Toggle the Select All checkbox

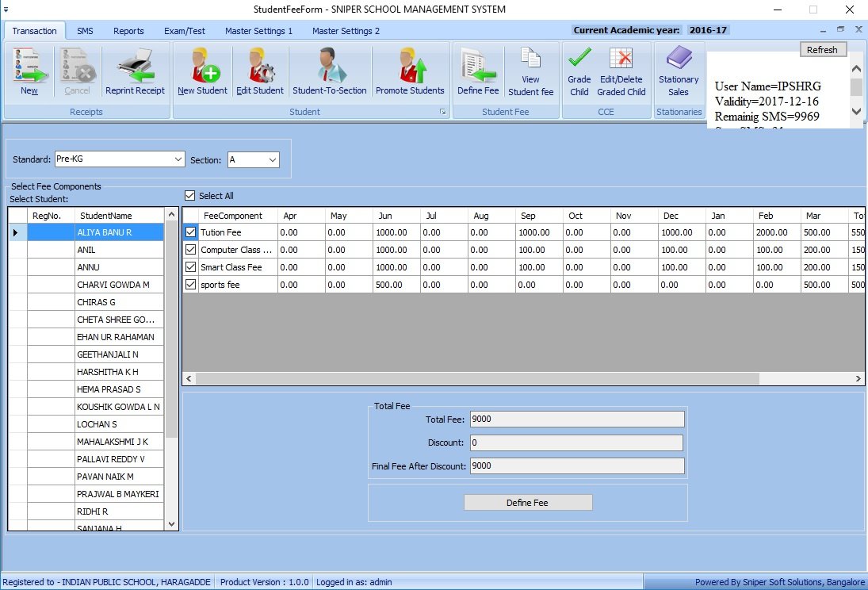tap(189, 196)
